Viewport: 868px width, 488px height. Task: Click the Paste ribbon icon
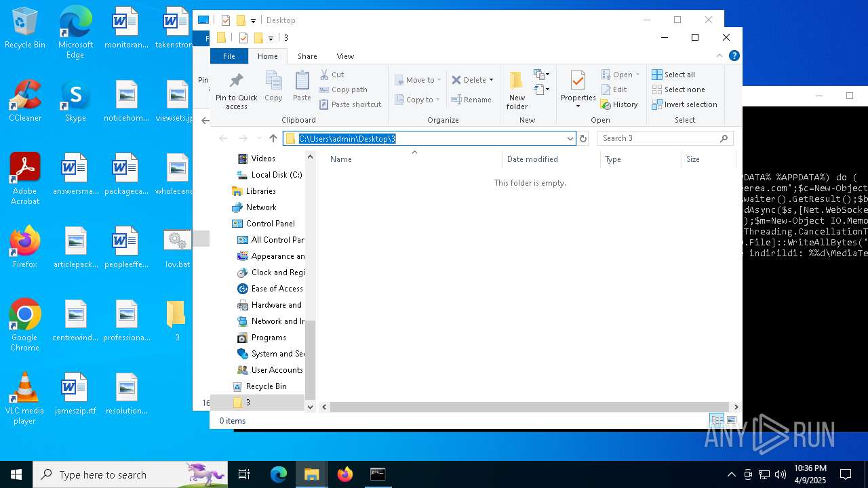[302, 86]
